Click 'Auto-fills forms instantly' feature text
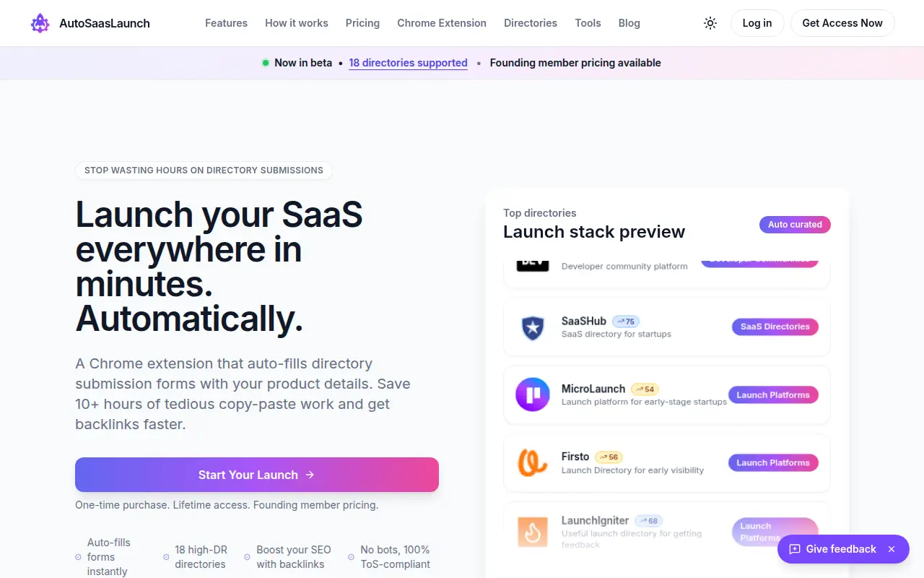 109,557
